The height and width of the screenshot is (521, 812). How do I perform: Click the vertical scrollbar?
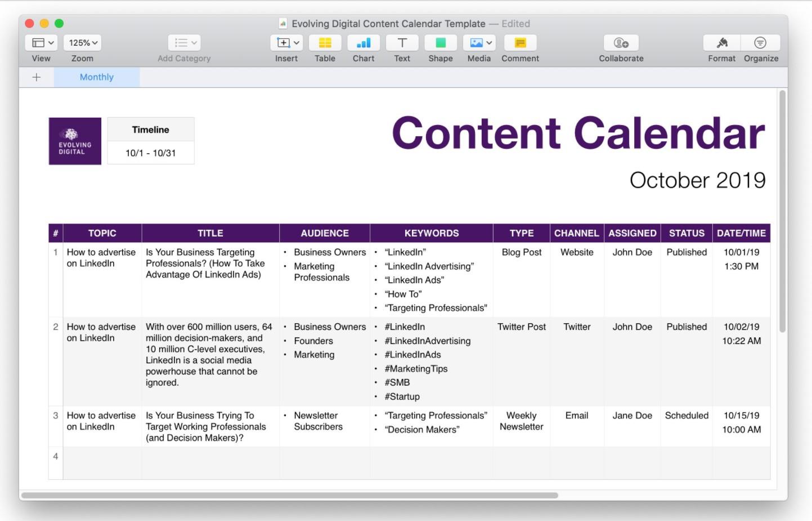pos(782,211)
